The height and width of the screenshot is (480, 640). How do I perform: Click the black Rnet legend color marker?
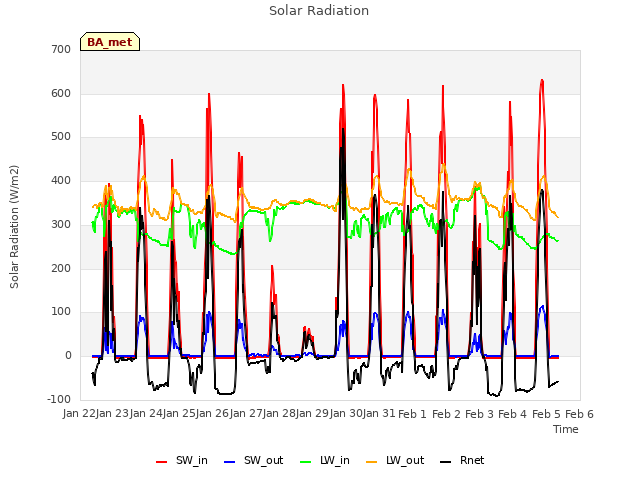(x=446, y=462)
